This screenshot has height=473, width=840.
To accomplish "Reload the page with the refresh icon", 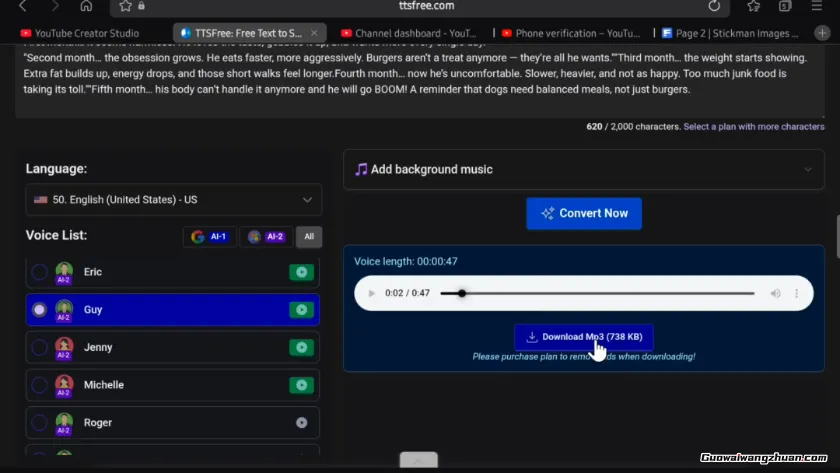I will click(x=714, y=6).
